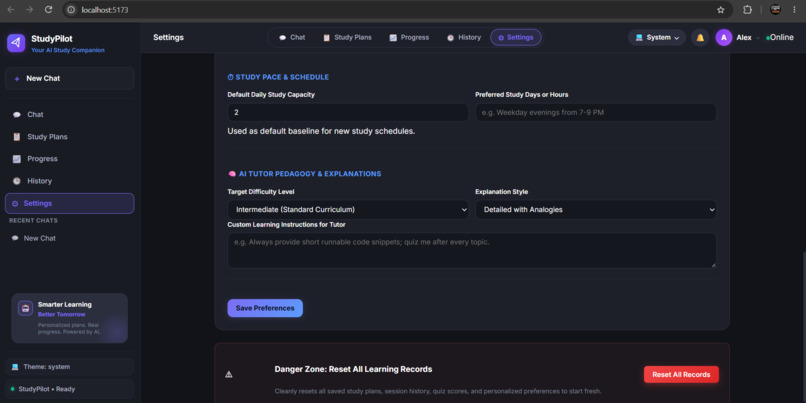Click the Recent Chats section label
Screen dimensions: 806x403
pos(33,221)
